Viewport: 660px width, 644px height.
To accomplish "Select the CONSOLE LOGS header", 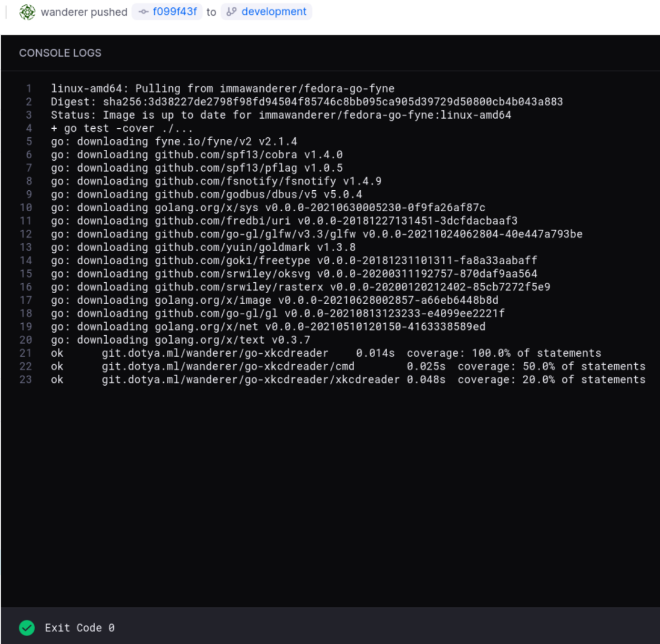I will coord(60,53).
